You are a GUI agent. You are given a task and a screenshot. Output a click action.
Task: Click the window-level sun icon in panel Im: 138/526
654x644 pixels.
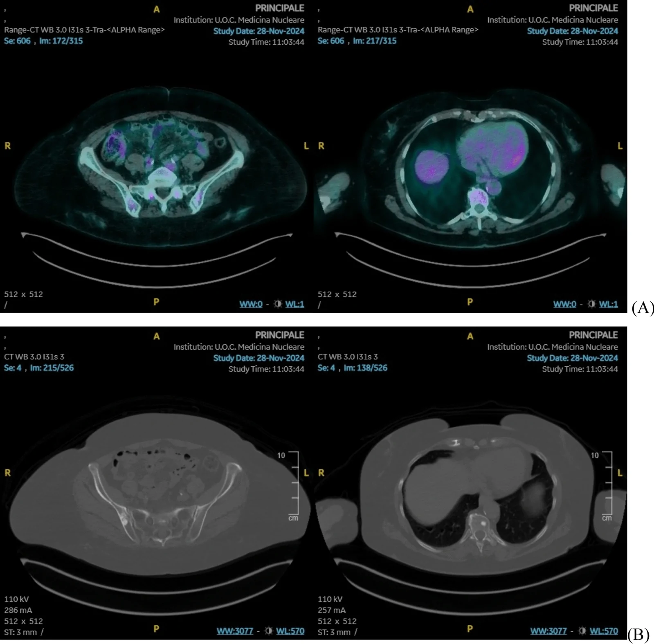click(582, 631)
